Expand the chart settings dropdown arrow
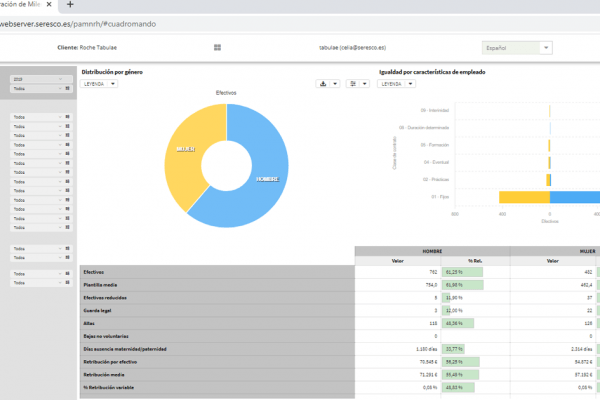 tap(364, 84)
